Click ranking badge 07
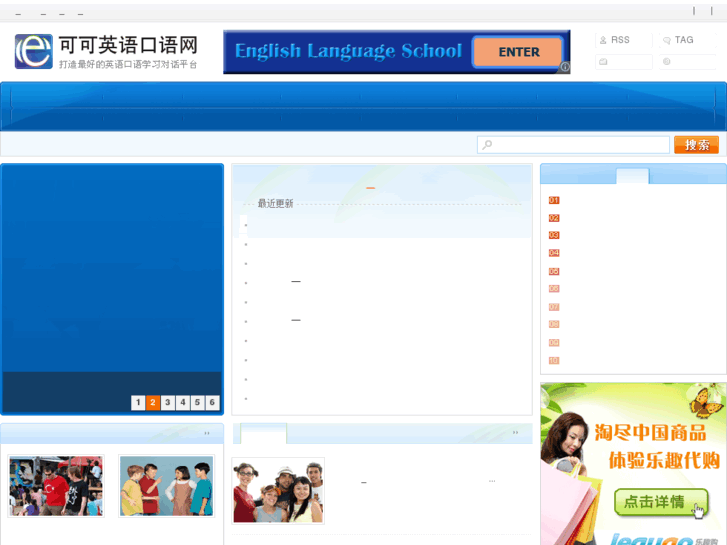 pos(554,307)
